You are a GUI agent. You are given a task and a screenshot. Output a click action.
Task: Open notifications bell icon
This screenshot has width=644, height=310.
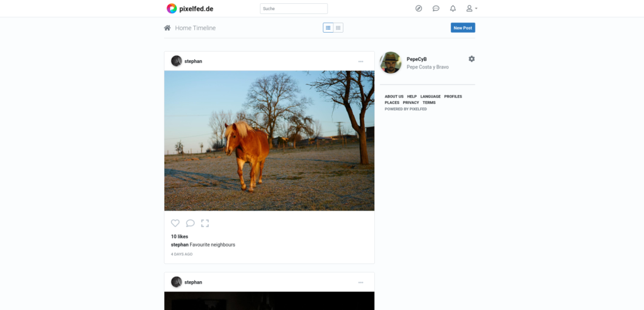453,8
